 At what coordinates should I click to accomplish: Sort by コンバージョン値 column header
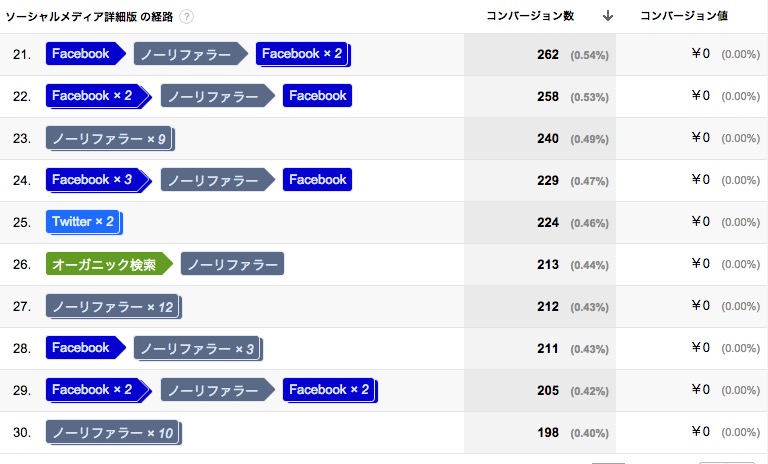pos(684,16)
